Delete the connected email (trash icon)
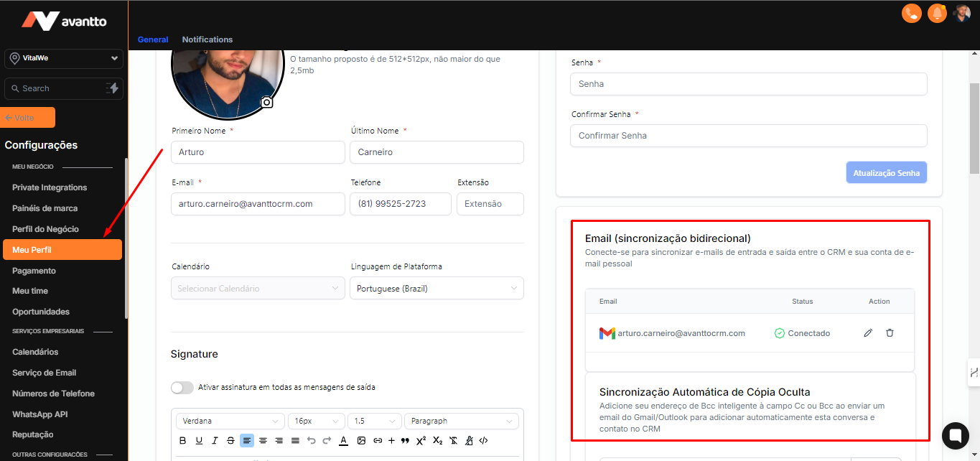980x461 pixels. click(890, 333)
